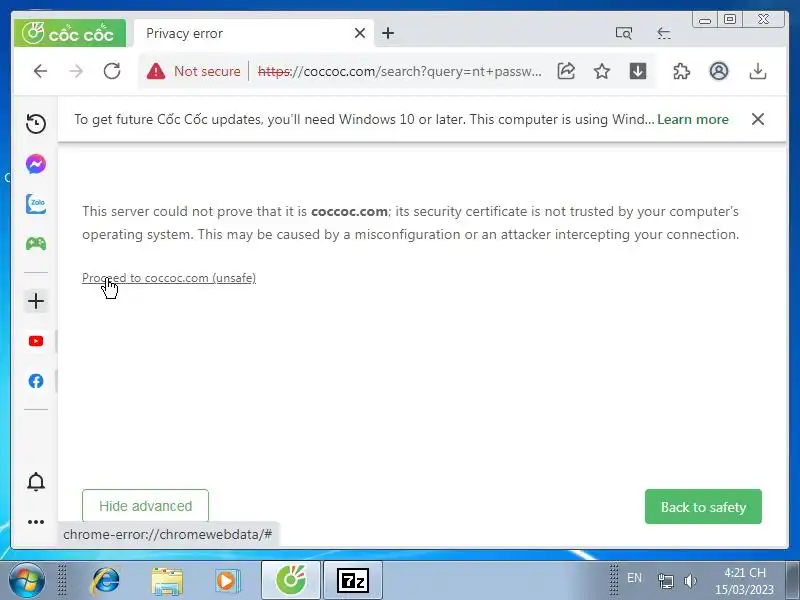800x600 pixels.
Task: Open Windows Start menu
Action: pyautogui.click(x=27, y=581)
